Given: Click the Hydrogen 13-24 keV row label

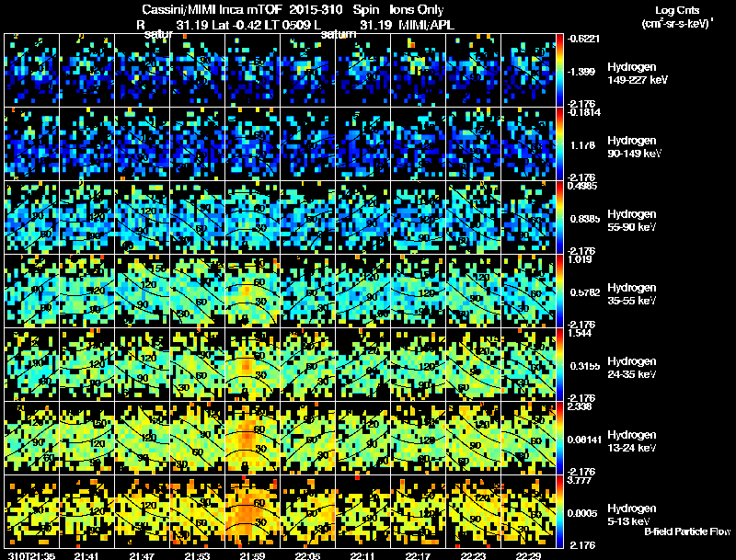Looking at the screenshot, I should point(632,441).
